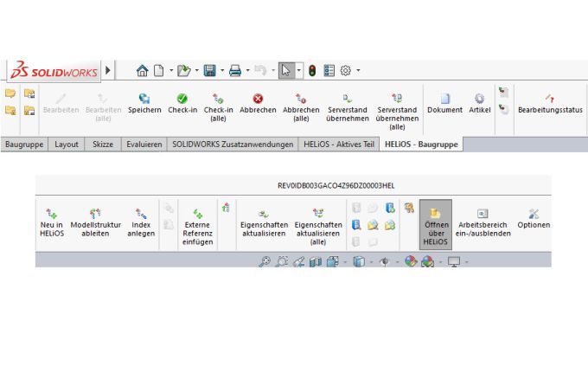The width and height of the screenshot is (588, 392).
Task: Click Öffnen über HELiOS button
Action: (x=436, y=224)
